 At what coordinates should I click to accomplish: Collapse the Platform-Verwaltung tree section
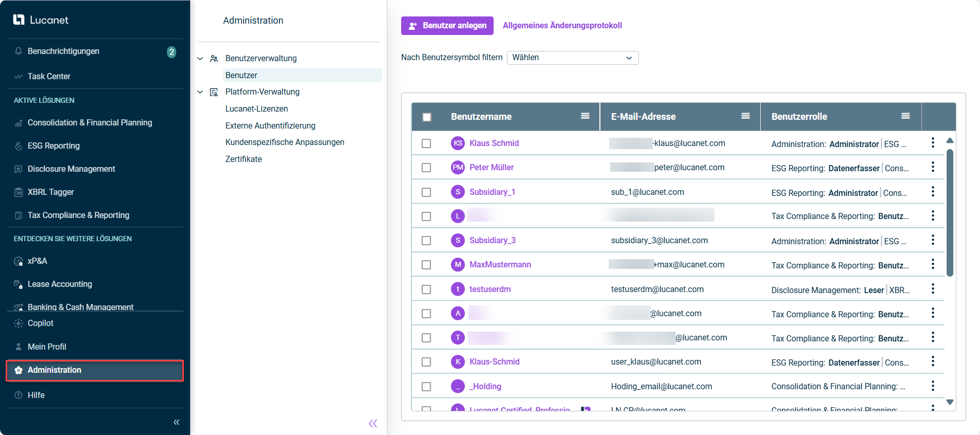click(200, 92)
